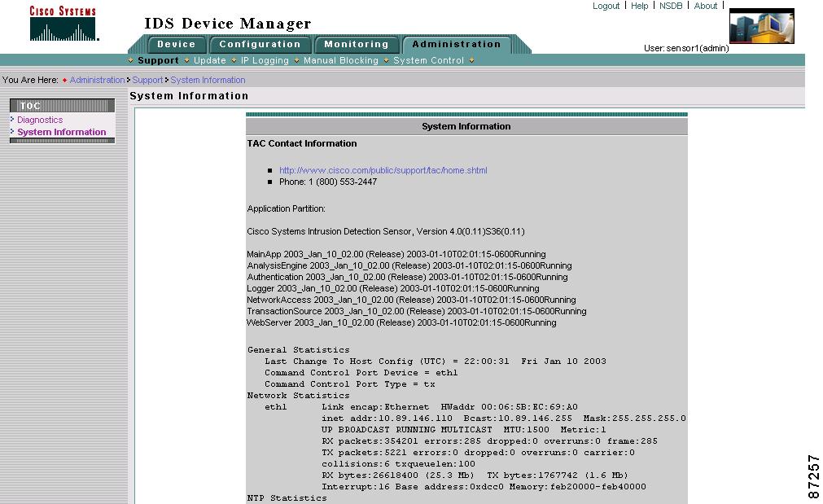This screenshot has width=823, height=504.
Task: Click the 'User: sensor1(admin)' label
Action: (686, 48)
